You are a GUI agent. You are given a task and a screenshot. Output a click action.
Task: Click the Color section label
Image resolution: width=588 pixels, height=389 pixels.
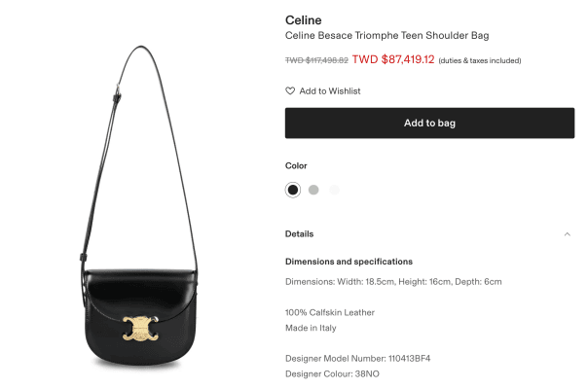(x=296, y=165)
